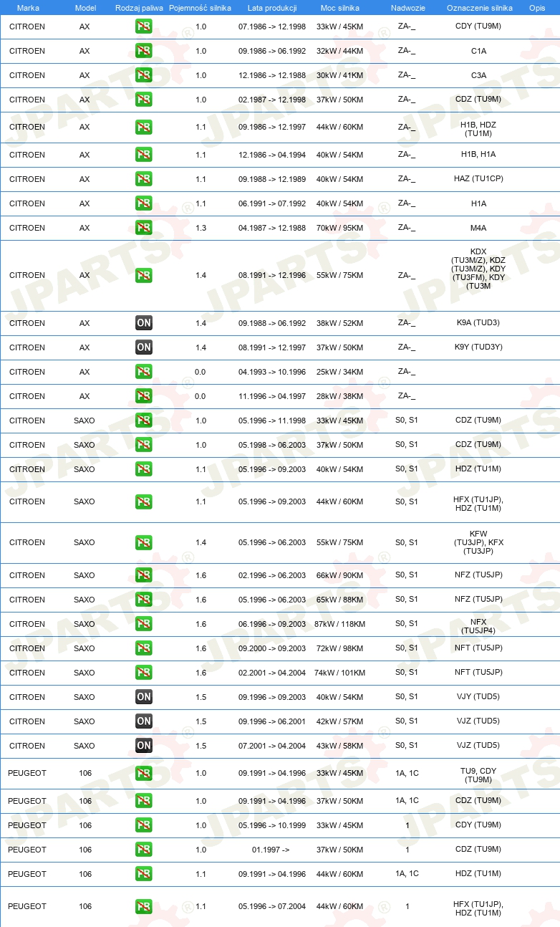This screenshot has height=927, width=560.
Task: Select the engine code C3A cell
Action: click(478, 76)
